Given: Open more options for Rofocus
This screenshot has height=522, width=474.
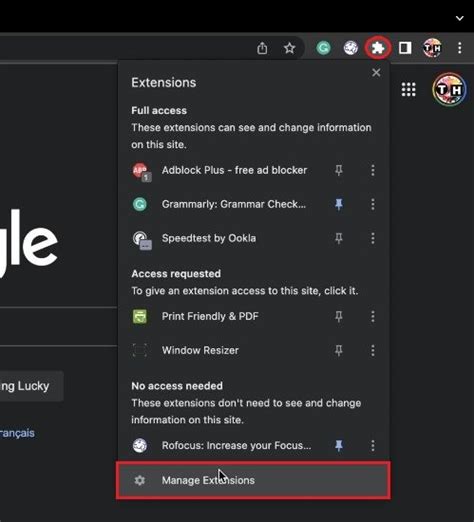Looking at the screenshot, I should click(x=373, y=445).
